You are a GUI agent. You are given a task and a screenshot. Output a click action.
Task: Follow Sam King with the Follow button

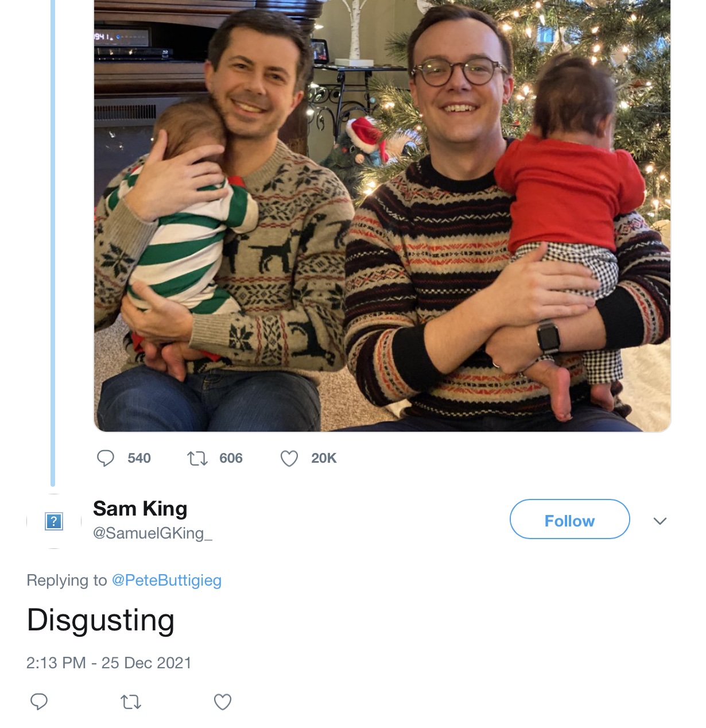point(569,519)
